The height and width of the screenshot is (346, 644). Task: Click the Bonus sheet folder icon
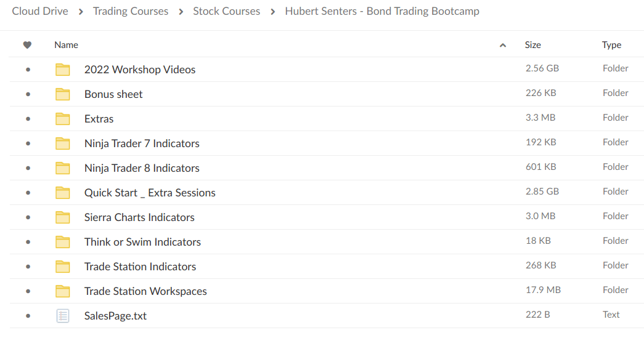point(62,94)
